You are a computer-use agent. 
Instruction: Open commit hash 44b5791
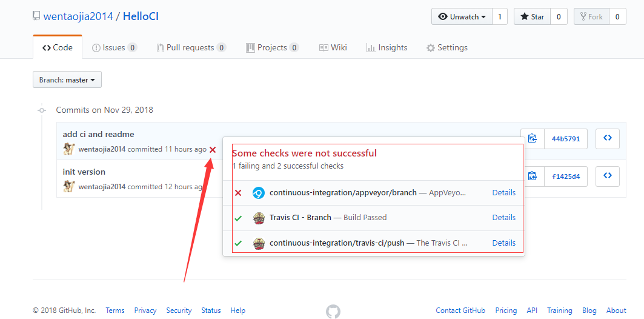click(x=566, y=139)
